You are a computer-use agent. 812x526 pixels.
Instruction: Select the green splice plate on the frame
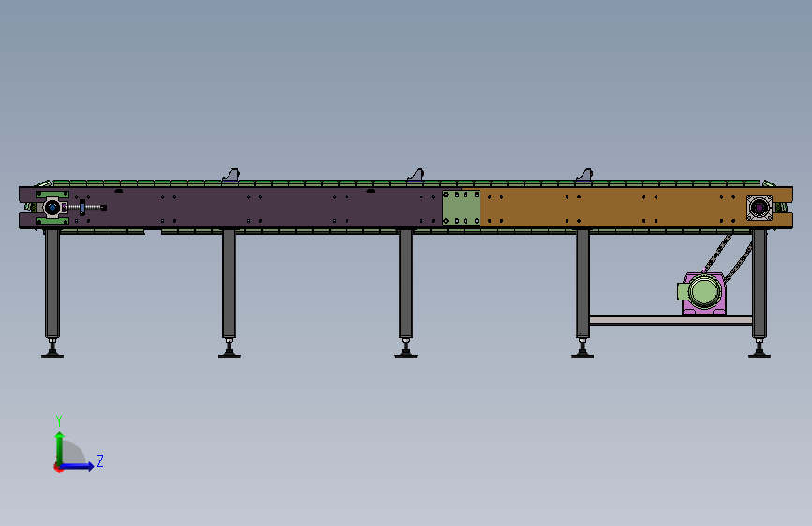461,208
